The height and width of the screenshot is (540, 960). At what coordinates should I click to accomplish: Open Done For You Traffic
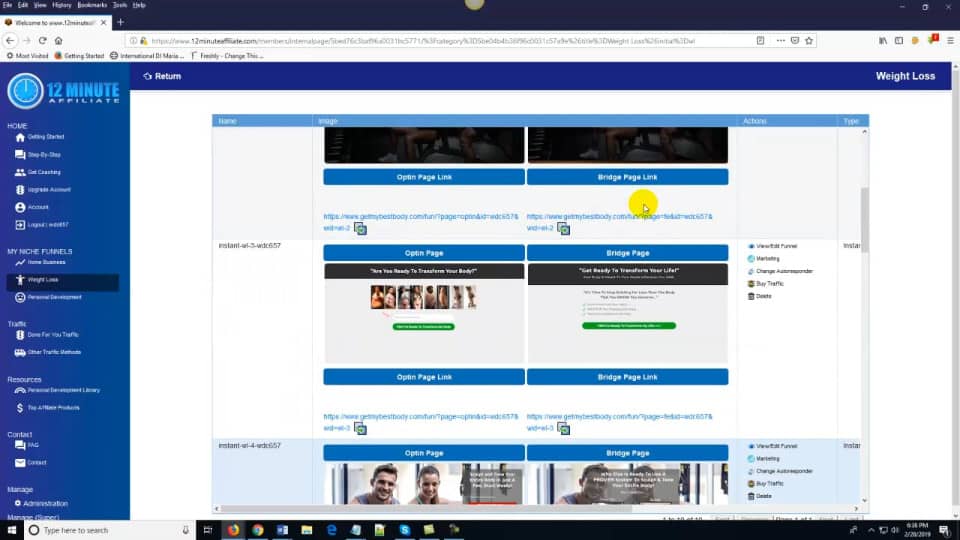pos(47,335)
